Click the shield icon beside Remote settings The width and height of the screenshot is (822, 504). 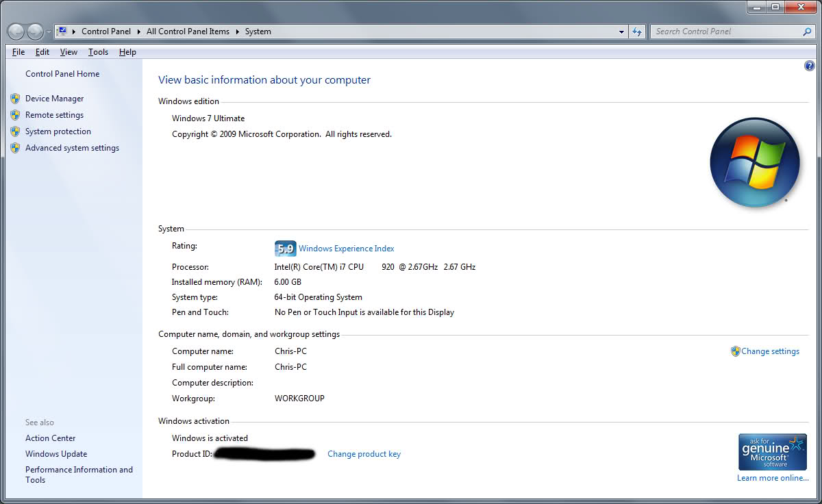point(15,115)
